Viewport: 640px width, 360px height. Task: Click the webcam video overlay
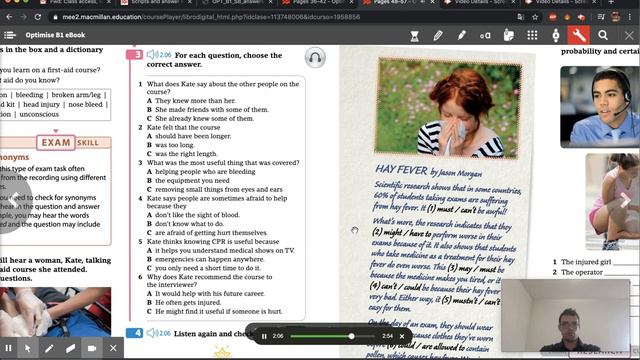566,315
